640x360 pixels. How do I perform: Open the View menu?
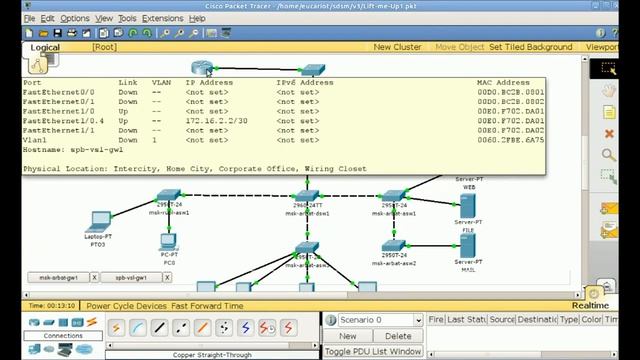point(104,18)
